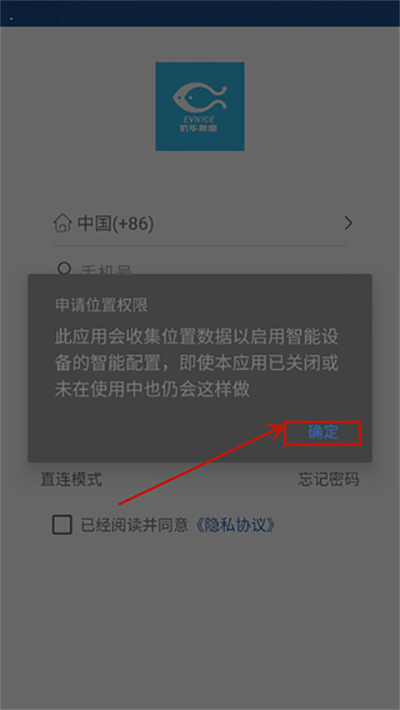Click the 申请位置权限 dialog title
The width and height of the screenshot is (400, 710).
[101, 305]
